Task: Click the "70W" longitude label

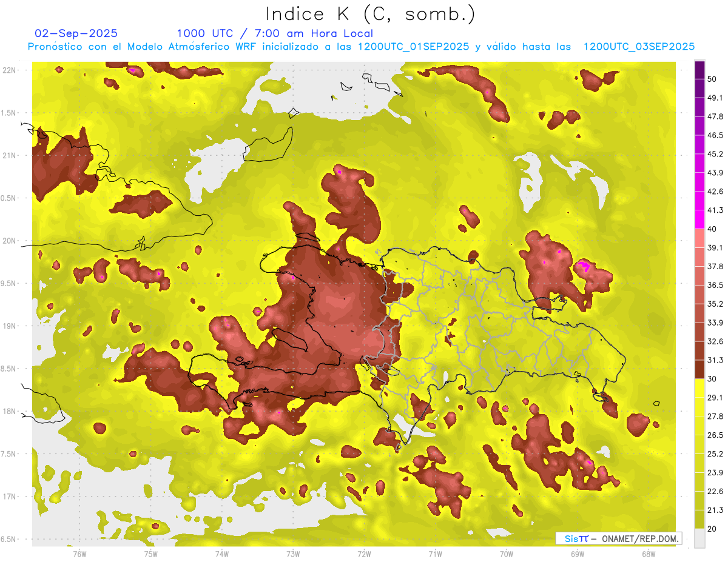Action: 506,554
